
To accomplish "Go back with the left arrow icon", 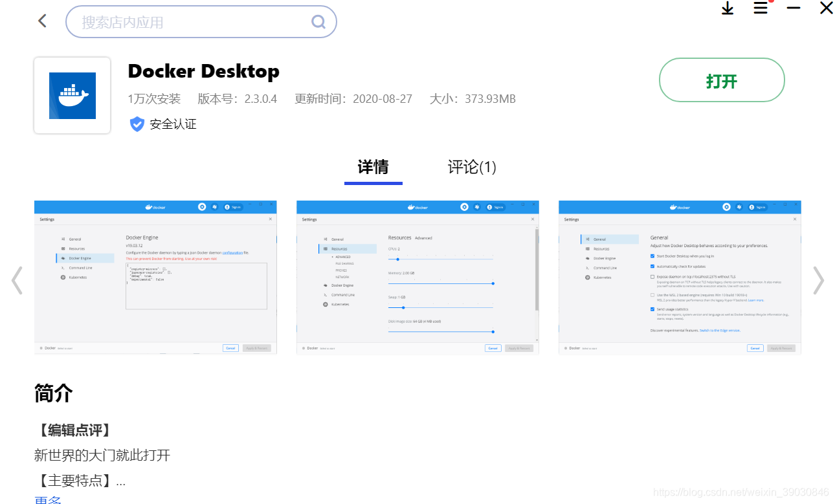I will (x=43, y=21).
